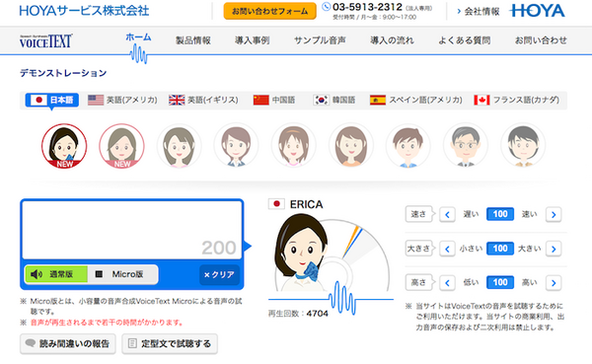Click the ERICA voice name
This screenshot has width=592, height=364.
point(306,204)
